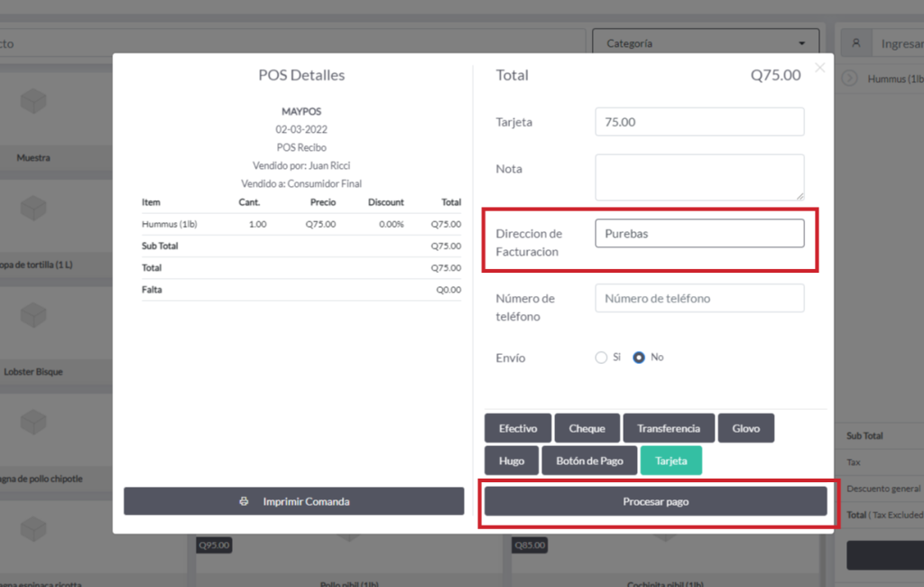This screenshot has height=587, width=924.
Task: Select Transferencia payment option
Action: point(669,428)
